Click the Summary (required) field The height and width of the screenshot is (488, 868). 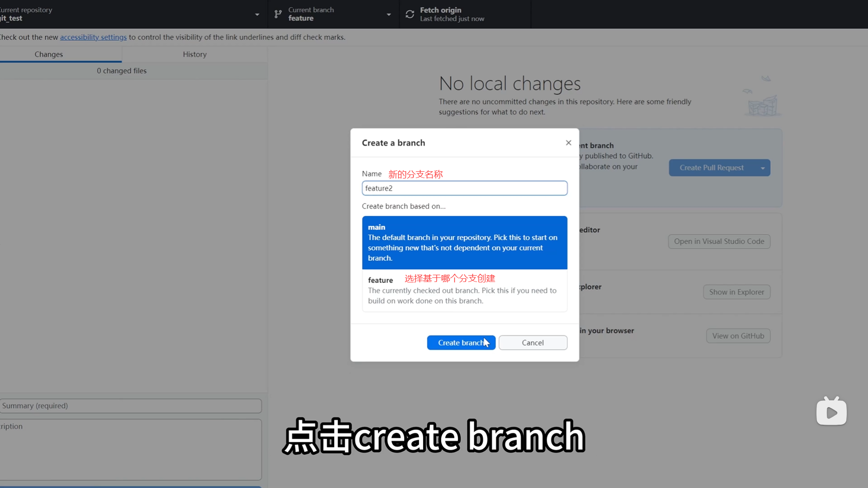(130, 406)
